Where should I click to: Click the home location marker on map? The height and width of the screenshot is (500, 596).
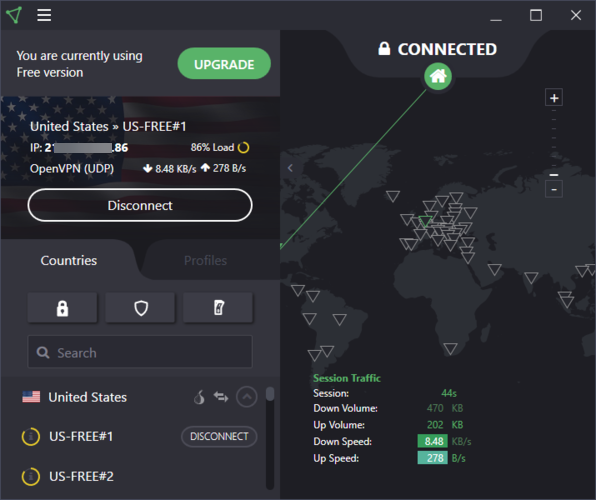[x=438, y=76]
